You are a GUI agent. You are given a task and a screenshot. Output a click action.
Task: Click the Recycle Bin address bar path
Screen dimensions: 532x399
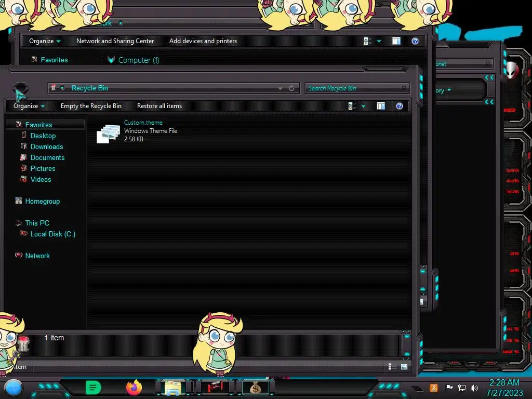(89, 88)
